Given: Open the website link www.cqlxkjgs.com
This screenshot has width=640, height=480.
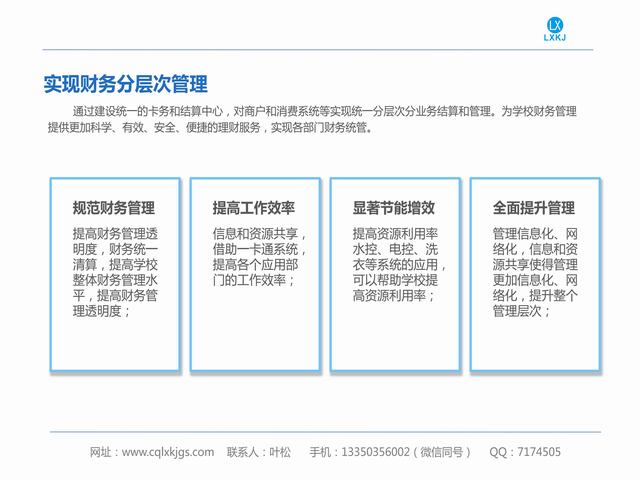Looking at the screenshot, I should [x=168, y=452].
